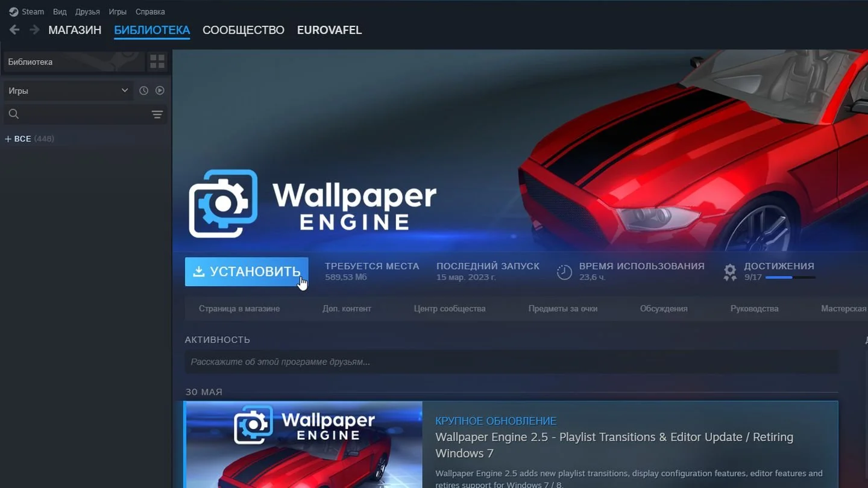868x488 pixels.
Task: Open the Steam menu
Action: point(27,11)
